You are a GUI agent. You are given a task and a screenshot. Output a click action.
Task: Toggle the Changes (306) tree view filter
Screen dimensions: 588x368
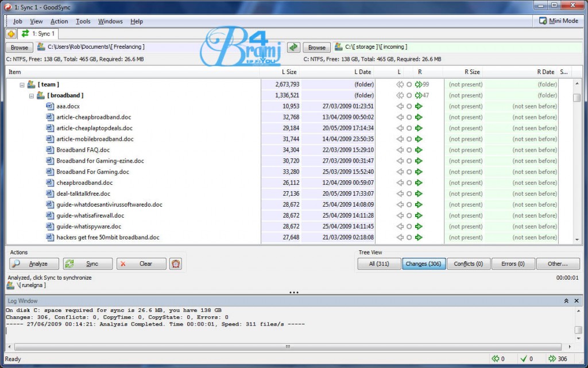(424, 264)
